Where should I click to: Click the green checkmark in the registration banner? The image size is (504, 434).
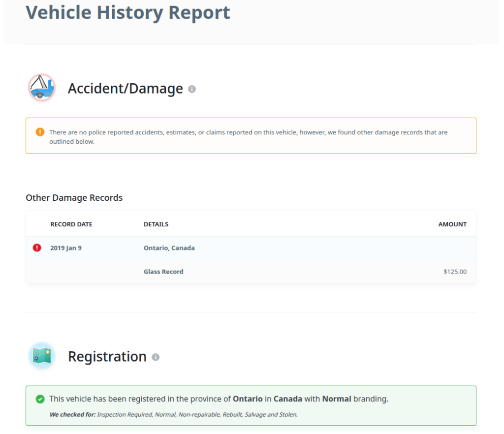(x=40, y=399)
